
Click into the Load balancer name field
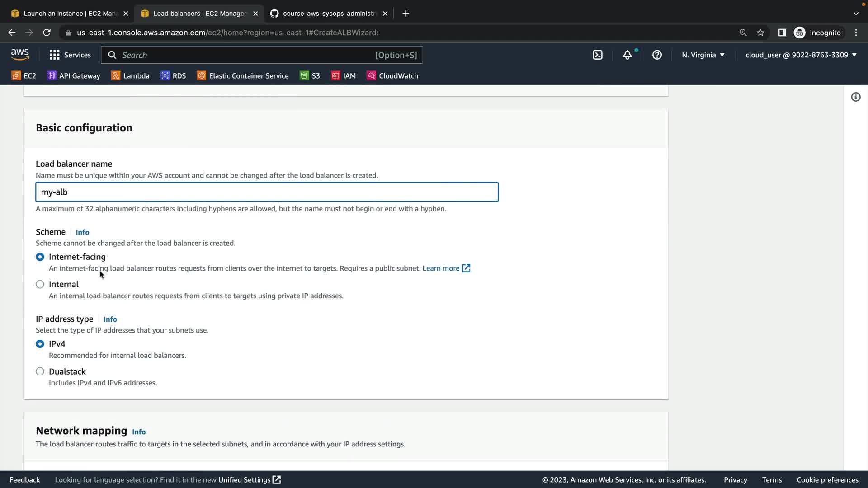click(267, 192)
